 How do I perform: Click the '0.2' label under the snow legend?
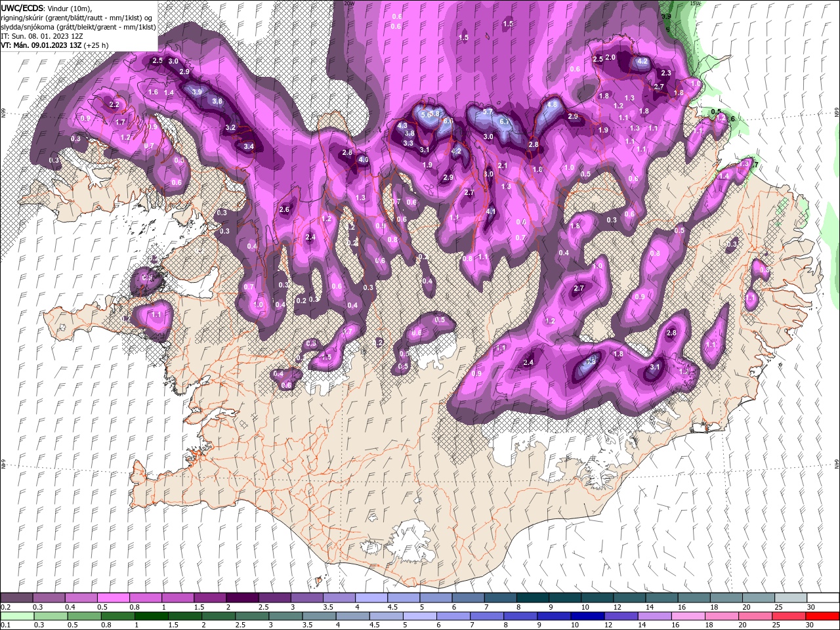[5, 607]
